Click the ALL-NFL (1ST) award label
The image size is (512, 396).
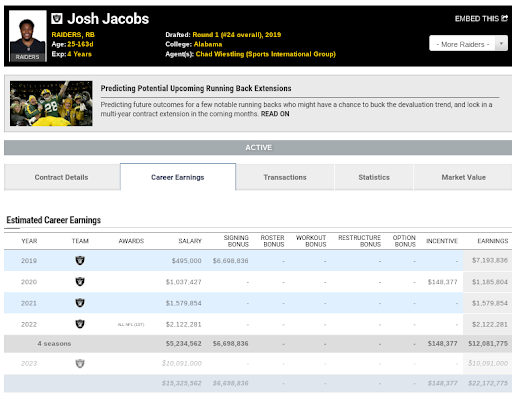coord(131,324)
